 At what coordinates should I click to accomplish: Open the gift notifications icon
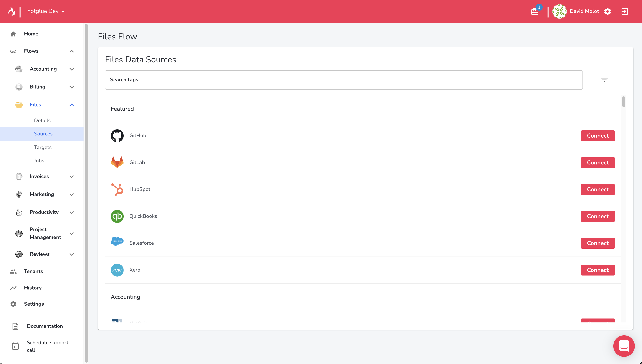point(535,11)
